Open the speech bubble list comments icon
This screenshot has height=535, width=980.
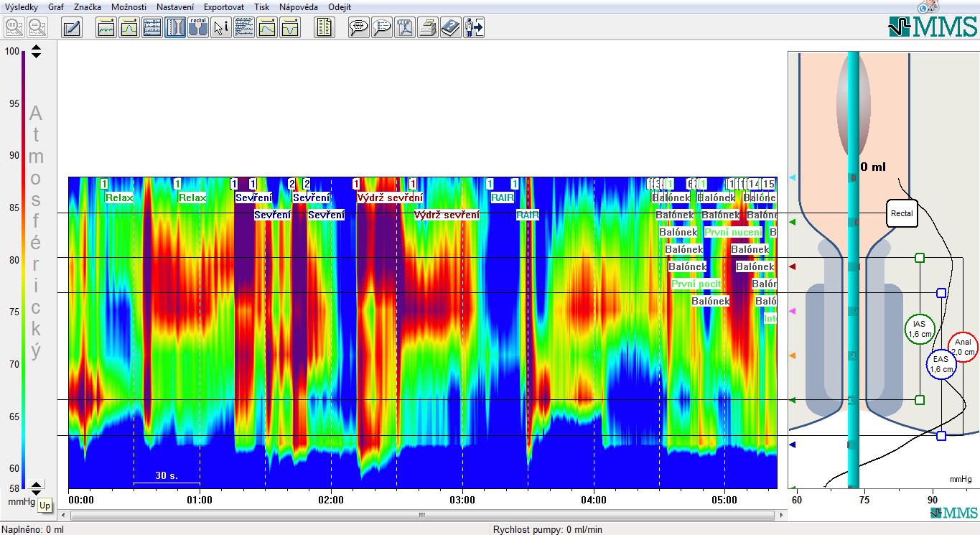pyautogui.click(x=382, y=28)
